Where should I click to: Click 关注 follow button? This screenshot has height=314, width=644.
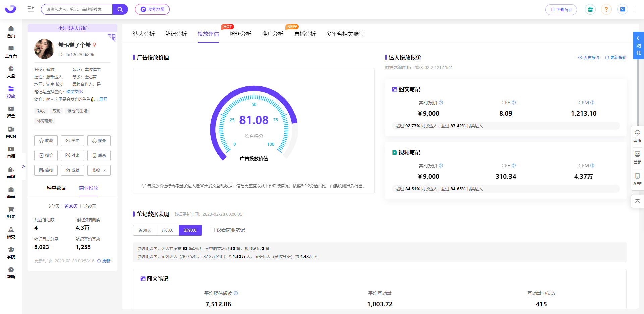[x=72, y=141]
